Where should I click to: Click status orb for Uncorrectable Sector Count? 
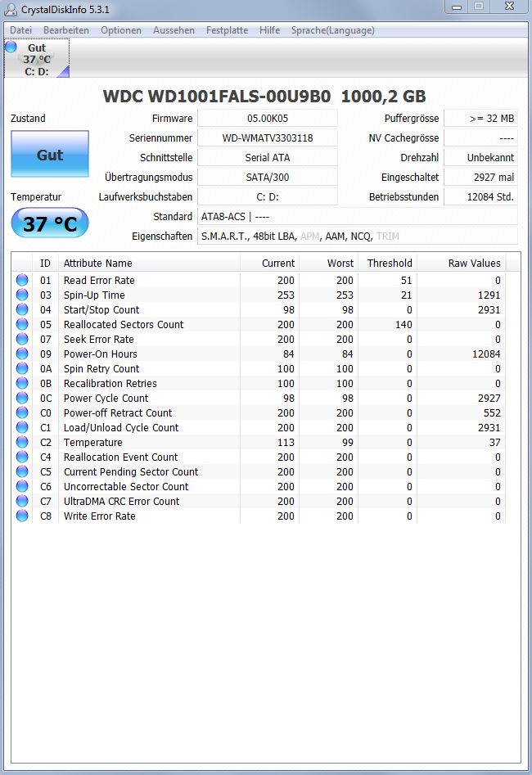coord(22,486)
